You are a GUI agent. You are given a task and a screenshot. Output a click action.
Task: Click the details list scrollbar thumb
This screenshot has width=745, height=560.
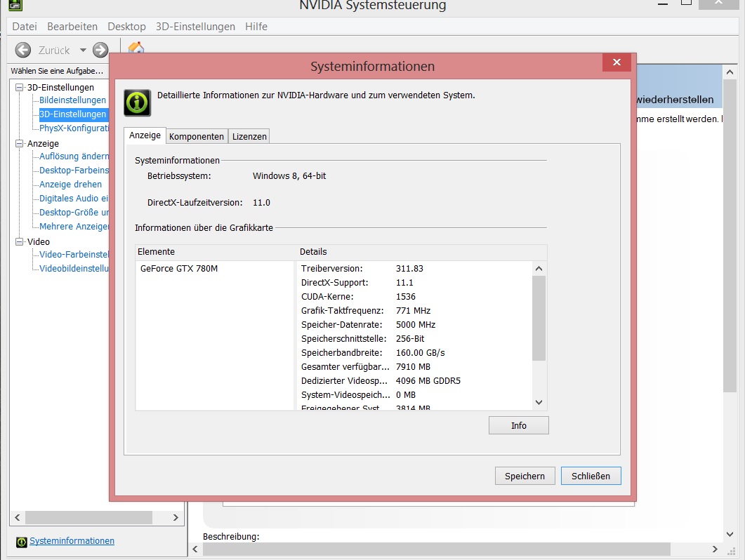coord(539,318)
